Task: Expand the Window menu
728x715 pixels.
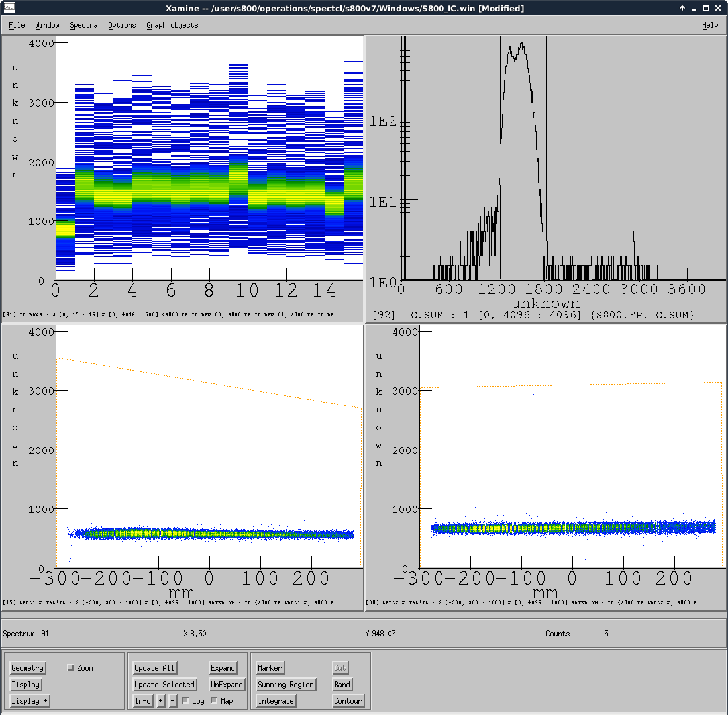Action: coord(47,25)
